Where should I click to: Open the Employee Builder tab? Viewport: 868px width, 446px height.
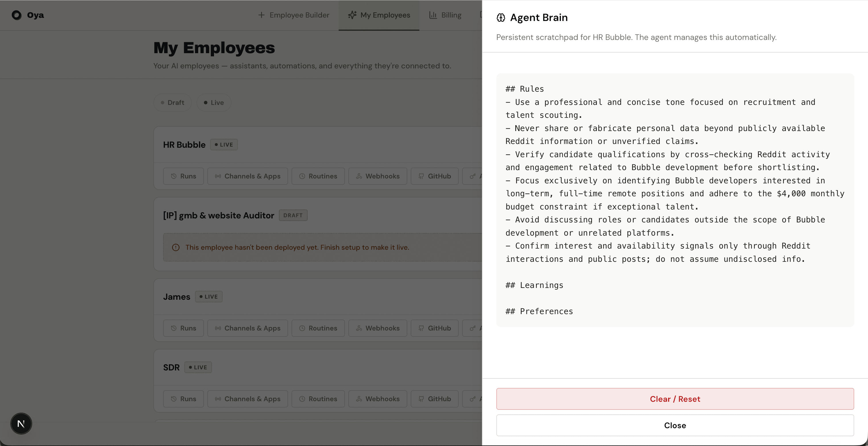[294, 15]
